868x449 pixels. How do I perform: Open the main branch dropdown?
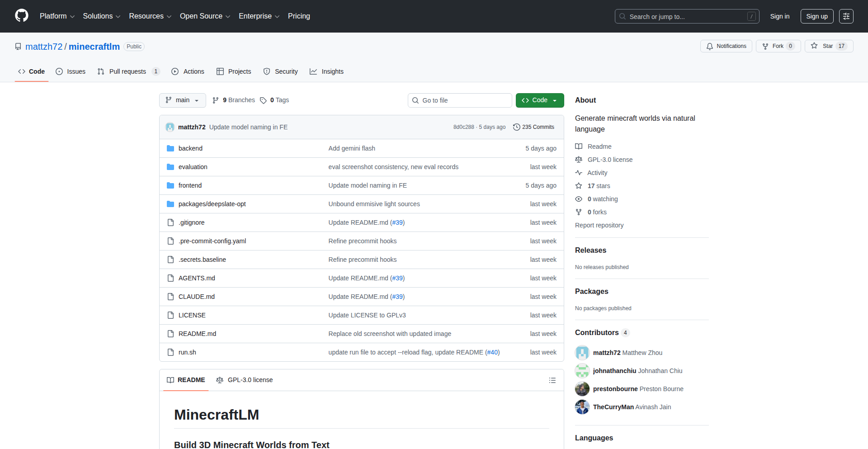[182, 100]
